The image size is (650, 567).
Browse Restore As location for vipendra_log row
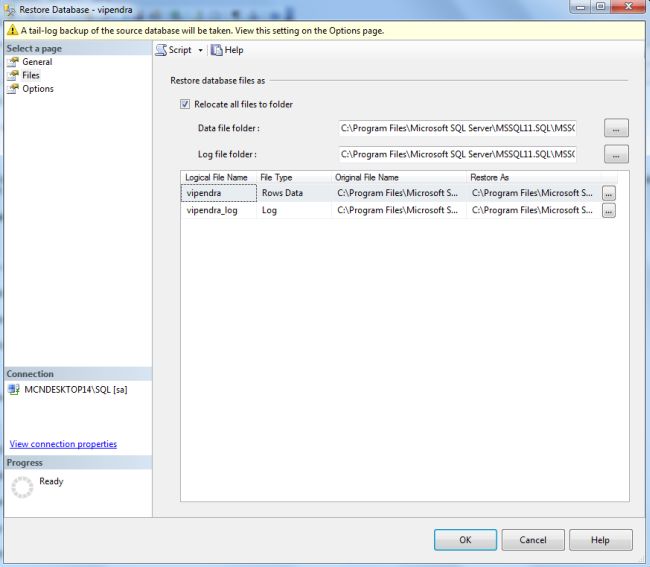coord(609,211)
